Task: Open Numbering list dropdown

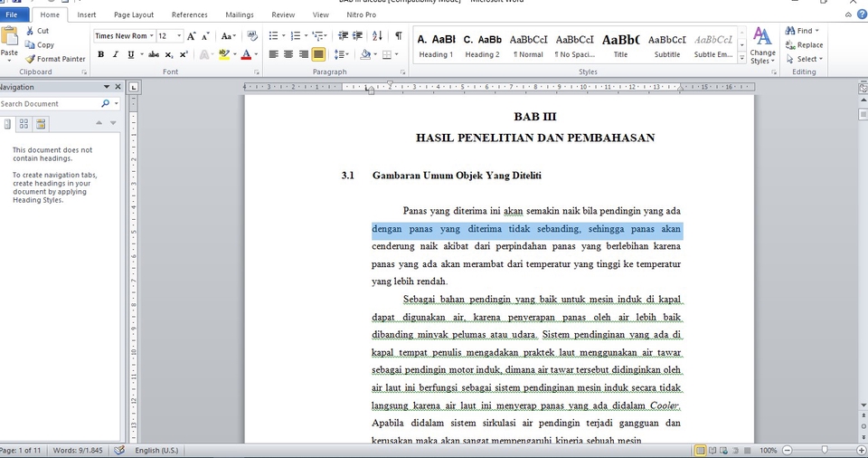Action: 307,36
